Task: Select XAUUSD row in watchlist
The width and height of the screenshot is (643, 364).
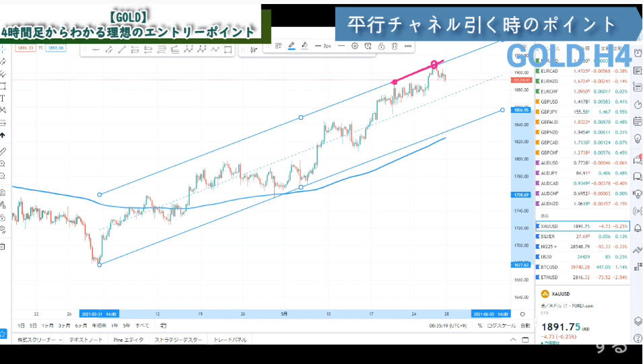Action: pos(582,226)
